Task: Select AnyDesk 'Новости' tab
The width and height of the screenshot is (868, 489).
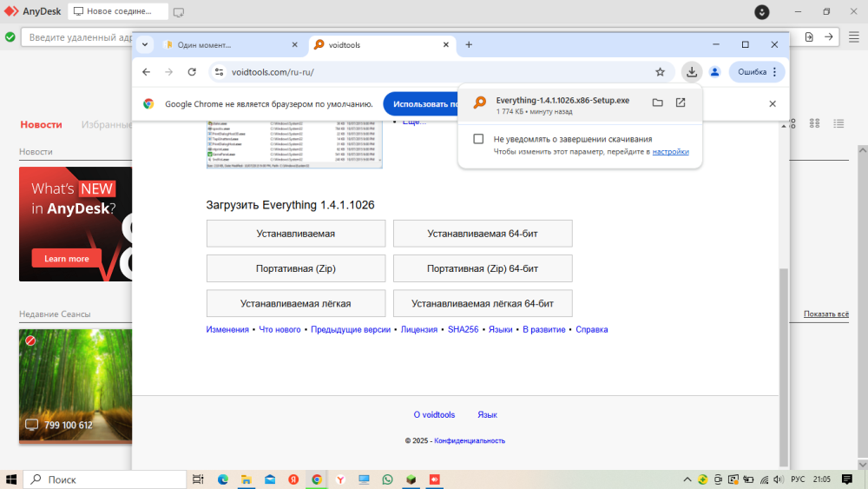Action: [41, 124]
